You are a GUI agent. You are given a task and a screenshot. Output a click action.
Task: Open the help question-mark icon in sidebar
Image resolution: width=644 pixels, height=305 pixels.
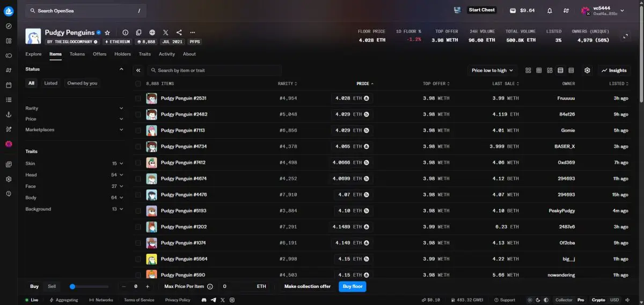pyautogui.click(x=9, y=194)
